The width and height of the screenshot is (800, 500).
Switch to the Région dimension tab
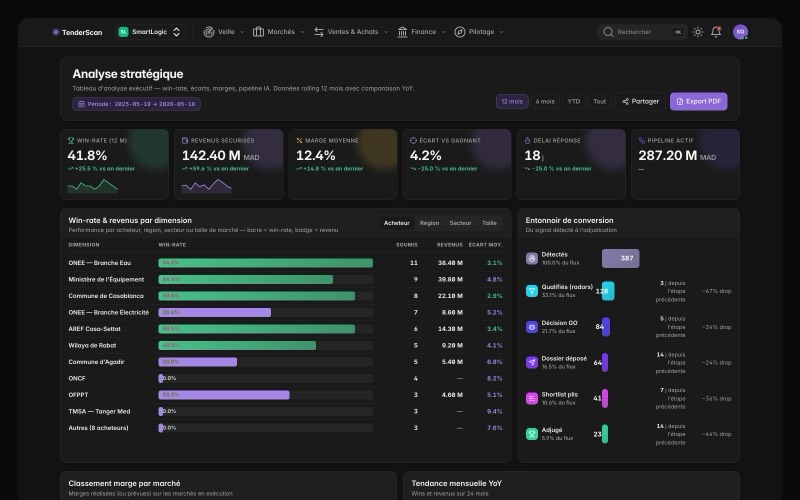[429, 223]
